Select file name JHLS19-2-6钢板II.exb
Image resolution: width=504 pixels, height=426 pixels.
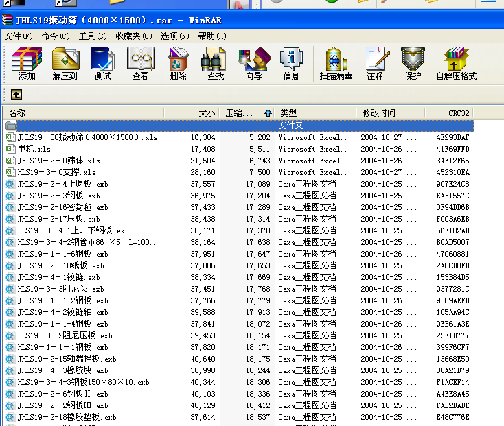point(62,394)
